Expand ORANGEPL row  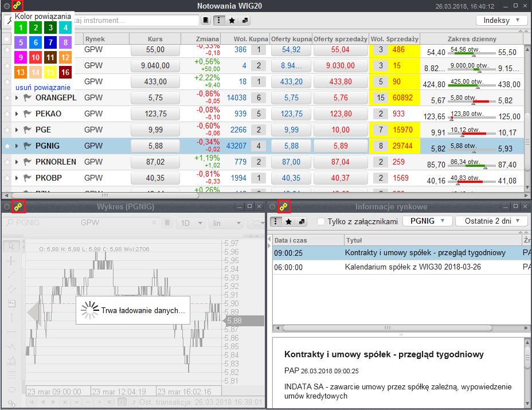[x=17, y=97]
